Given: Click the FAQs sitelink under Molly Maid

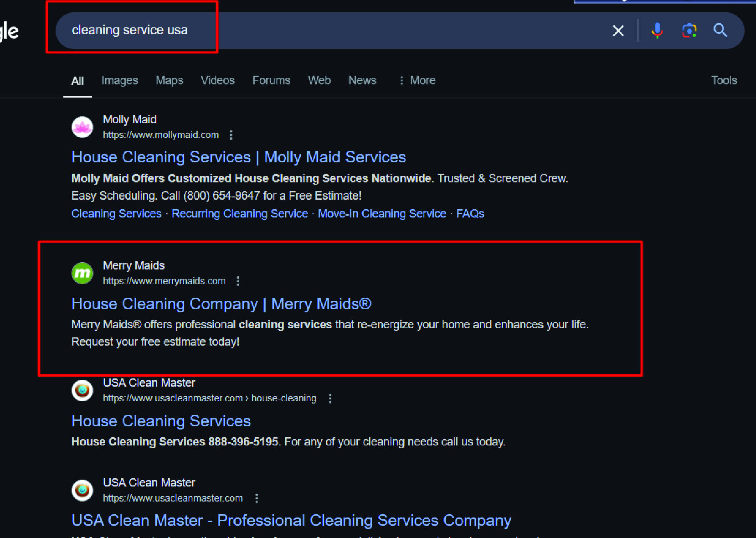Looking at the screenshot, I should (x=470, y=213).
